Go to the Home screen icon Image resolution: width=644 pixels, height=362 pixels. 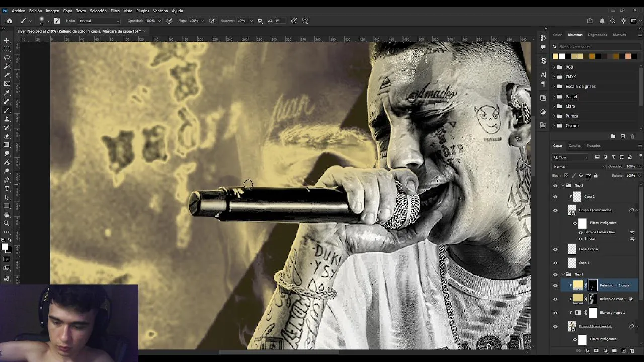[x=9, y=21]
